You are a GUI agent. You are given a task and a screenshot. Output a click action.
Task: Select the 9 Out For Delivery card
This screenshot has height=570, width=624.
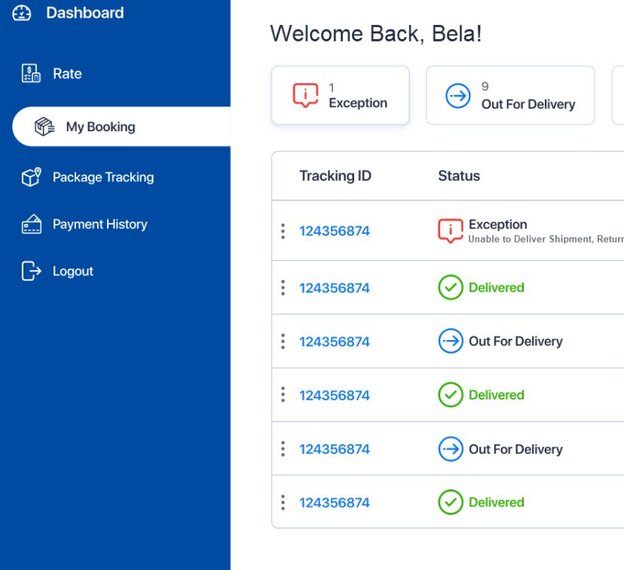pos(510,96)
